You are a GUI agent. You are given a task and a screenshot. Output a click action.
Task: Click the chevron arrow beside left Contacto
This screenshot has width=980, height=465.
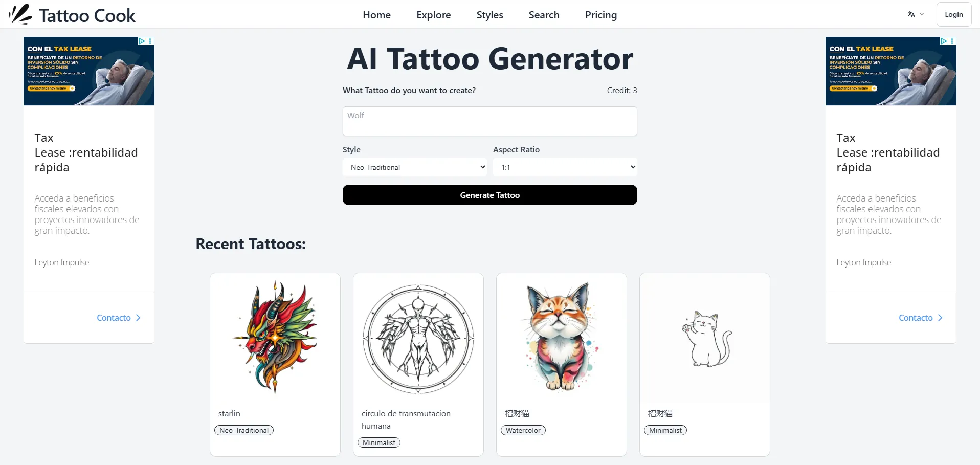(x=138, y=318)
